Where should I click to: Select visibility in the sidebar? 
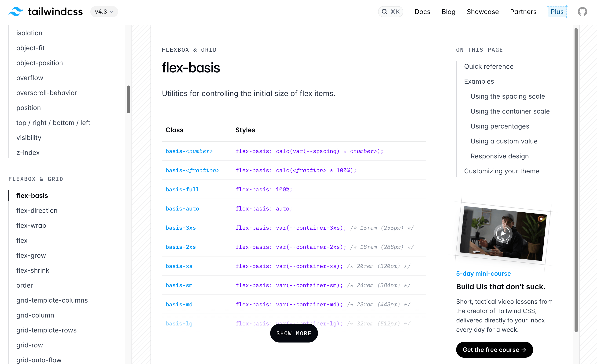[29, 138]
